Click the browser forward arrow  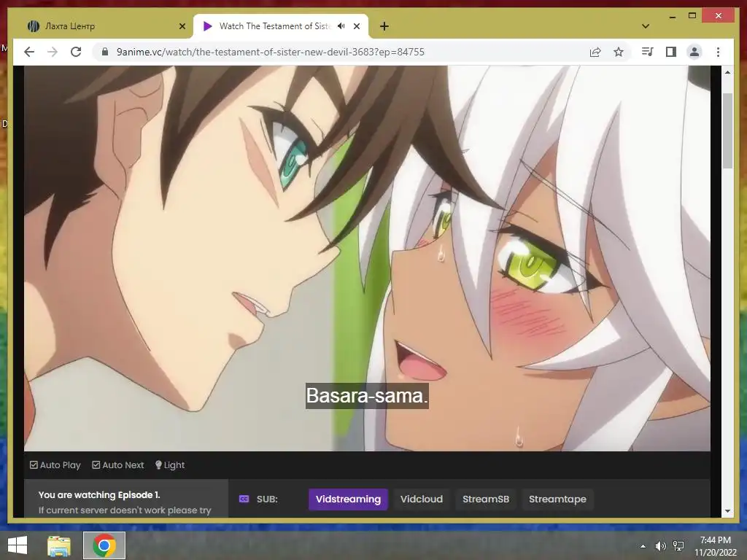pyautogui.click(x=53, y=52)
